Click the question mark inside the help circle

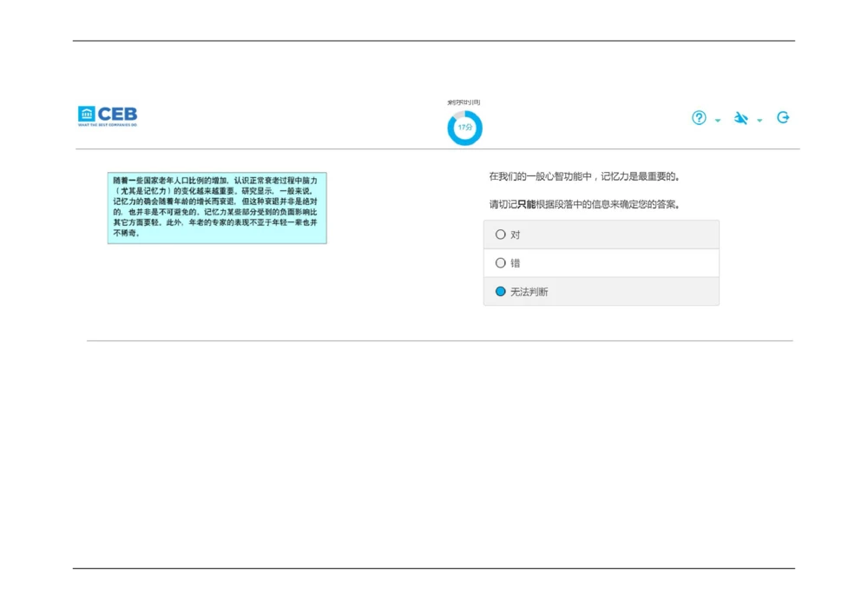[x=699, y=117]
